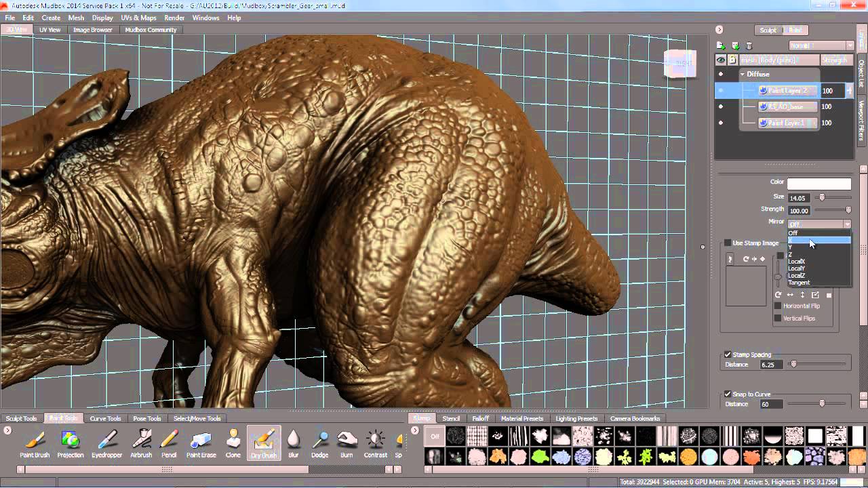This screenshot has height=488, width=868.
Task: Click the Stamp Spacing Distance field
Action: 771,365
